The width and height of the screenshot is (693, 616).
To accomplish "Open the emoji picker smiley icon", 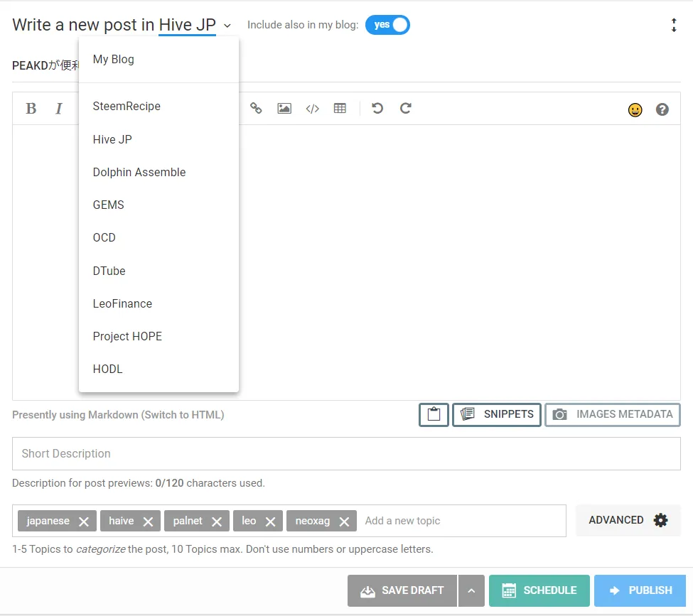I will click(x=635, y=109).
